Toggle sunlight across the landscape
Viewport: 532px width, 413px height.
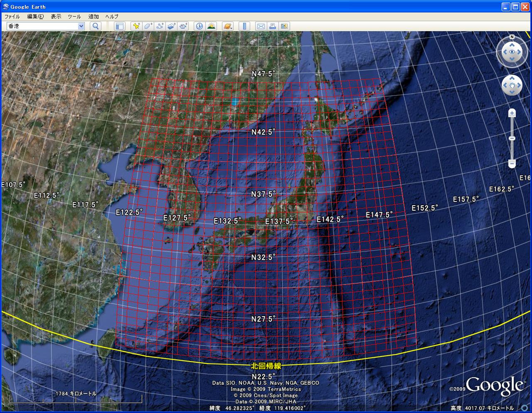click(212, 26)
